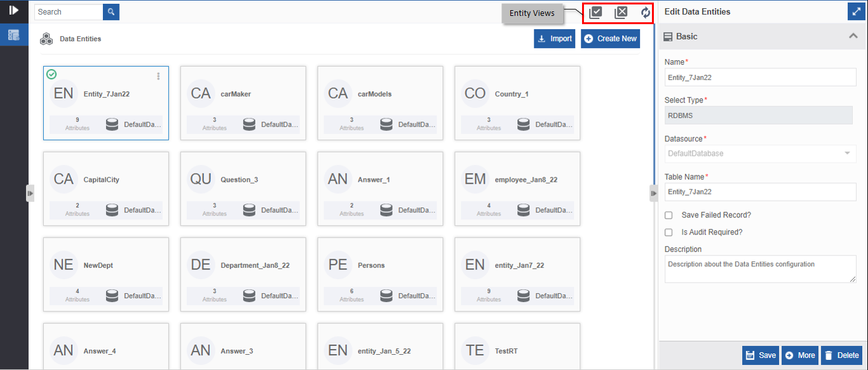This screenshot has width=868, height=370.
Task: Click the Department_Jan8_22 entity name
Action: pyautogui.click(x=255, y=266)
